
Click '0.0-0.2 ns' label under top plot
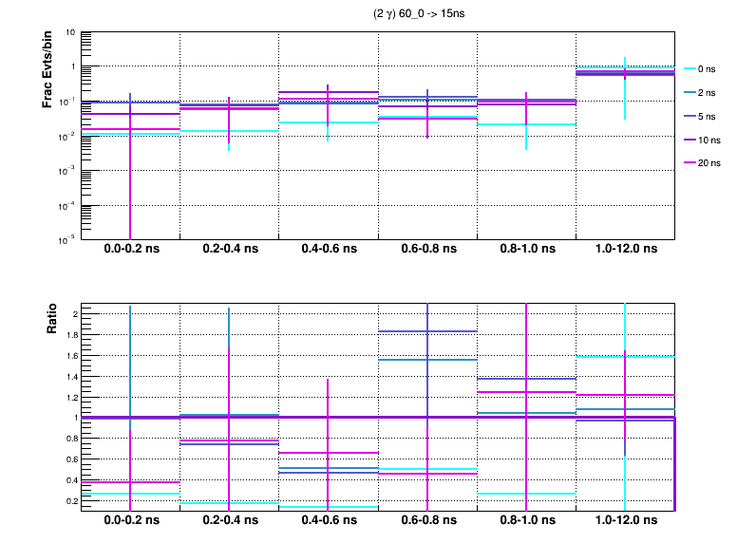tap(129, 250)
